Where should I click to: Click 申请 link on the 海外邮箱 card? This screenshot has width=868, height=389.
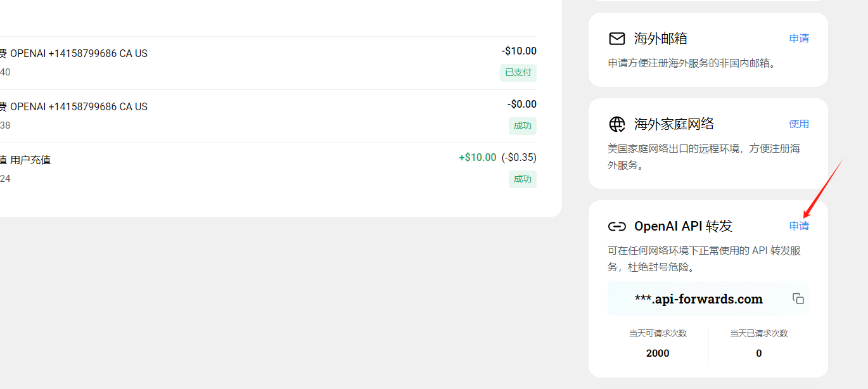[799, 39]
